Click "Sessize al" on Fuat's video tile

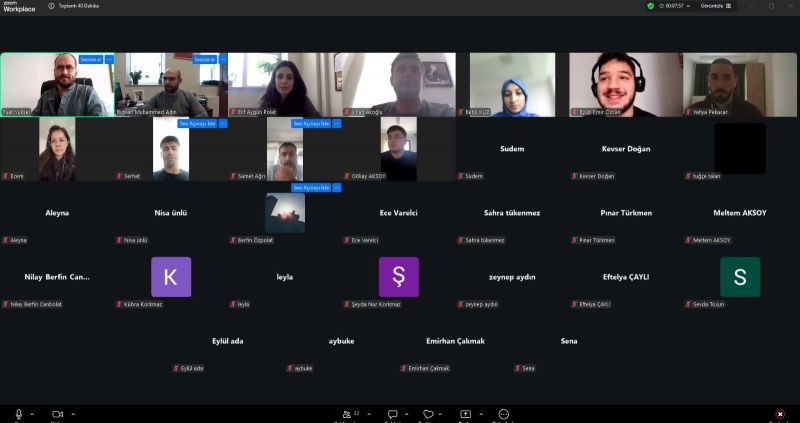91,59
